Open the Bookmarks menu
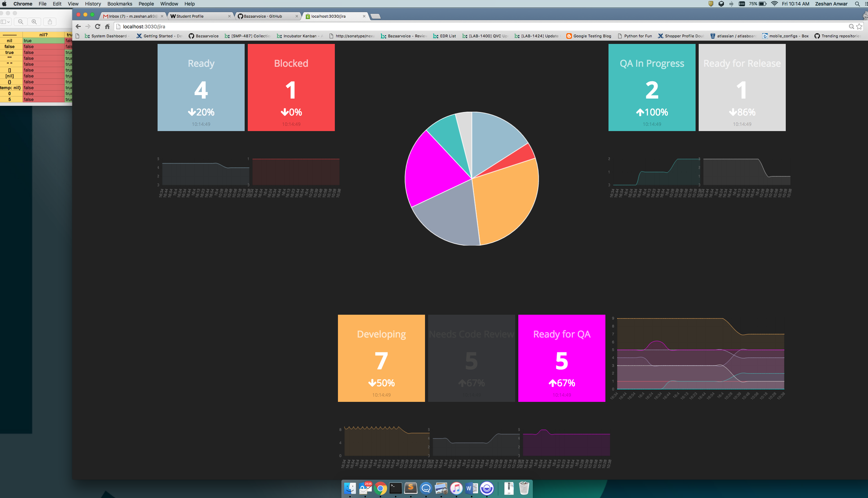 click(120, 4)
